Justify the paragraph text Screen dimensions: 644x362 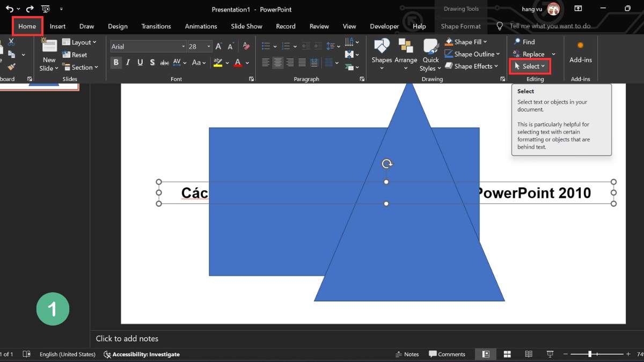(302, 63)
